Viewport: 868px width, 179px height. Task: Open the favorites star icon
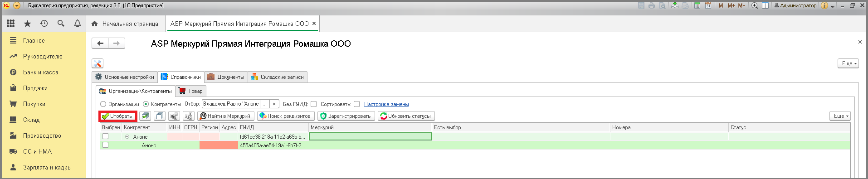tap(27, 24)
